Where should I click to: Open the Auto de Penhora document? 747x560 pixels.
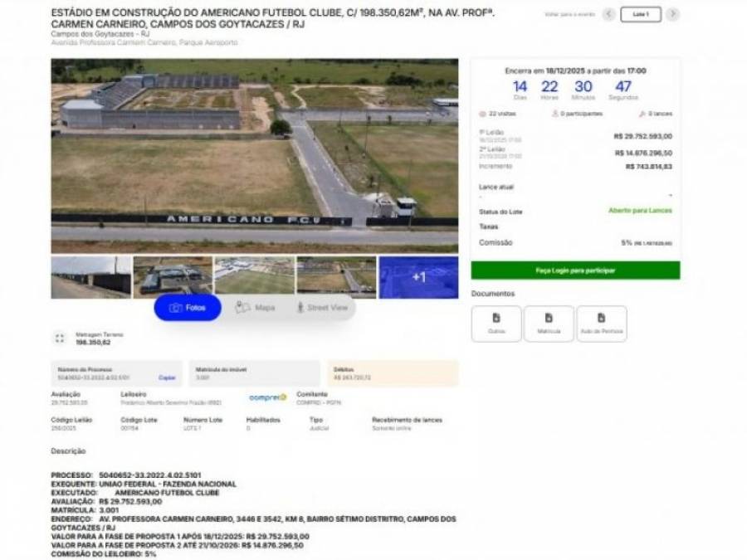point(601,323)
